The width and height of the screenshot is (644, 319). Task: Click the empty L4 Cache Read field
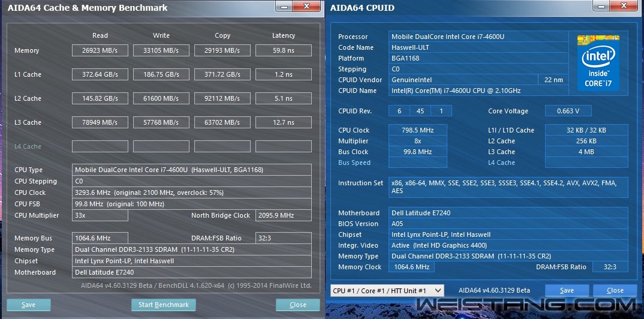[x=100, y=146]
